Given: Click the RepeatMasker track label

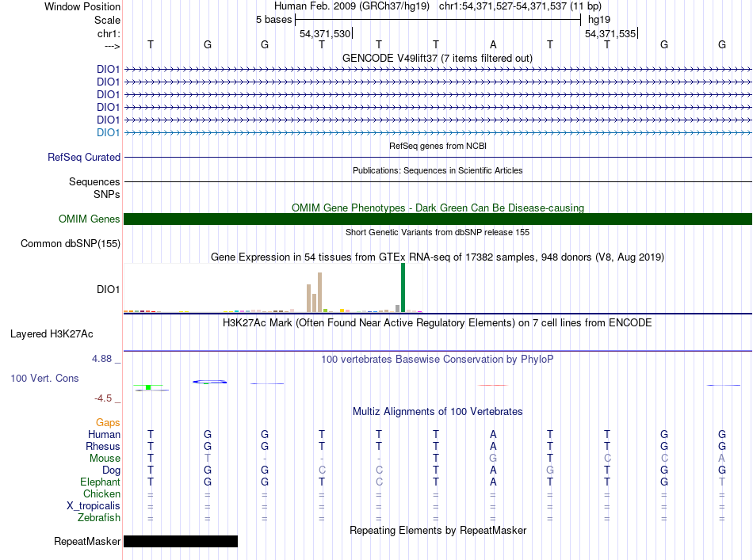Looking at the screenshot, I should [87, 541].
